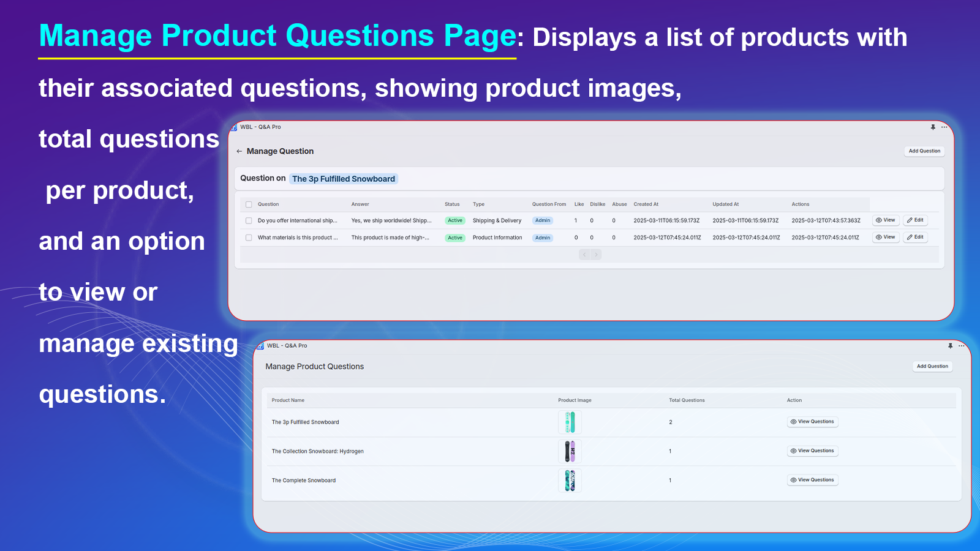Click The 3p Fulfilled Snowboard product image
Image resolution: width=980 pixels, height=551 pixels.
click(x=570, y=422)
